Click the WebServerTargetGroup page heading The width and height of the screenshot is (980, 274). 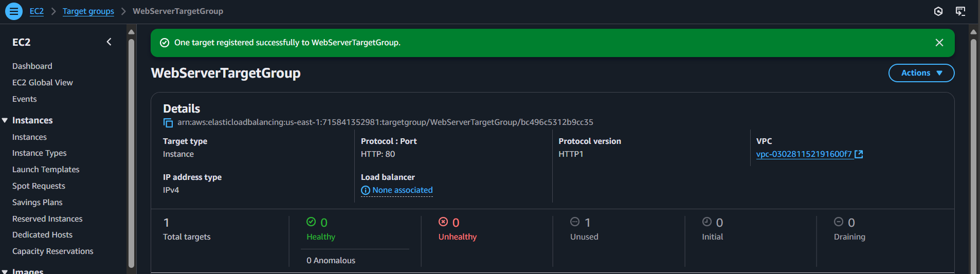226,73
